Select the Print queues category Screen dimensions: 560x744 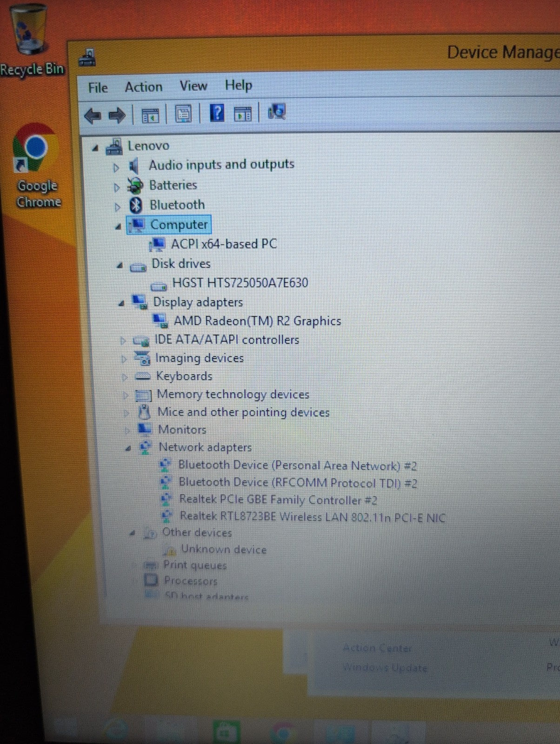[x=195, y=565]
